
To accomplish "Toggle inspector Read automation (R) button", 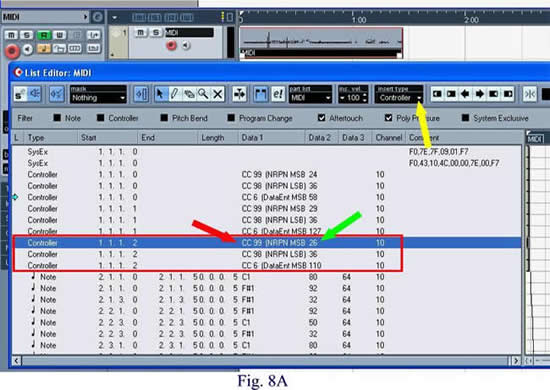I will point(44,35).
